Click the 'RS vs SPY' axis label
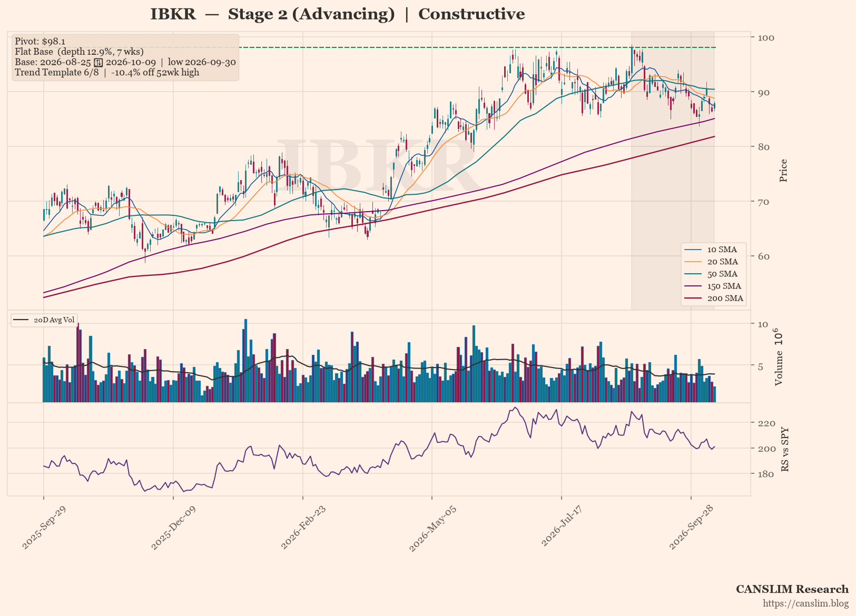The image size is (856, 616). click(784, 449)
